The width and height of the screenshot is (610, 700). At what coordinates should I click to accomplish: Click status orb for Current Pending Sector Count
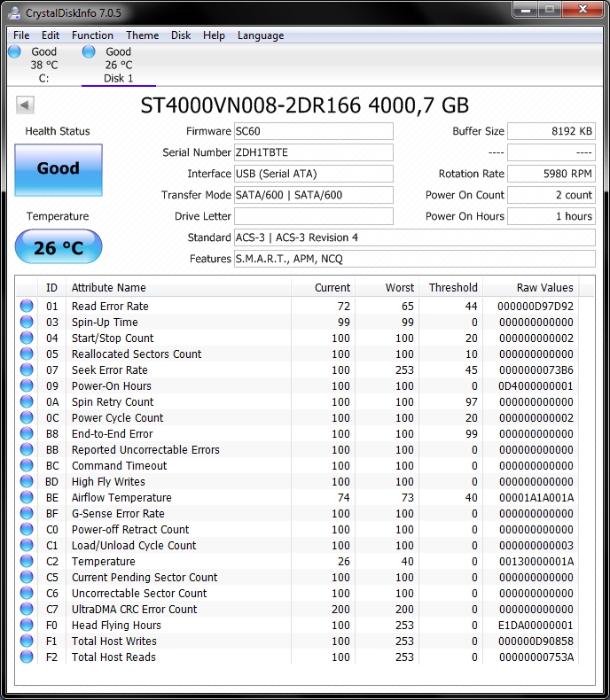[x=27, y=577]
